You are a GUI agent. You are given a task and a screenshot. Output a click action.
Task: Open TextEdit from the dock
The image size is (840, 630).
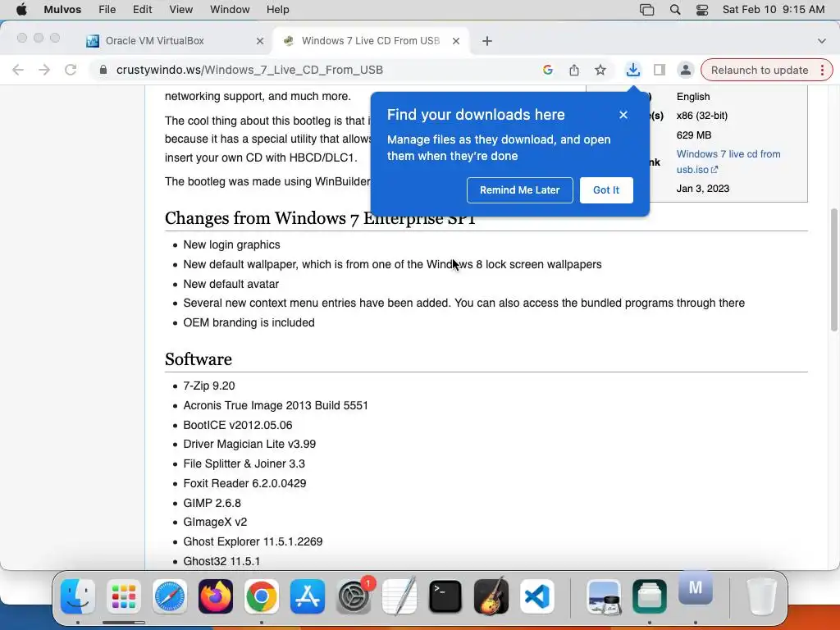[x=399, y=596]
